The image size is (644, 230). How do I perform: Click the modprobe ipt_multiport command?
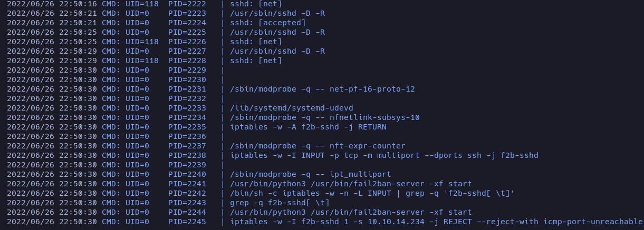(311, 174)
